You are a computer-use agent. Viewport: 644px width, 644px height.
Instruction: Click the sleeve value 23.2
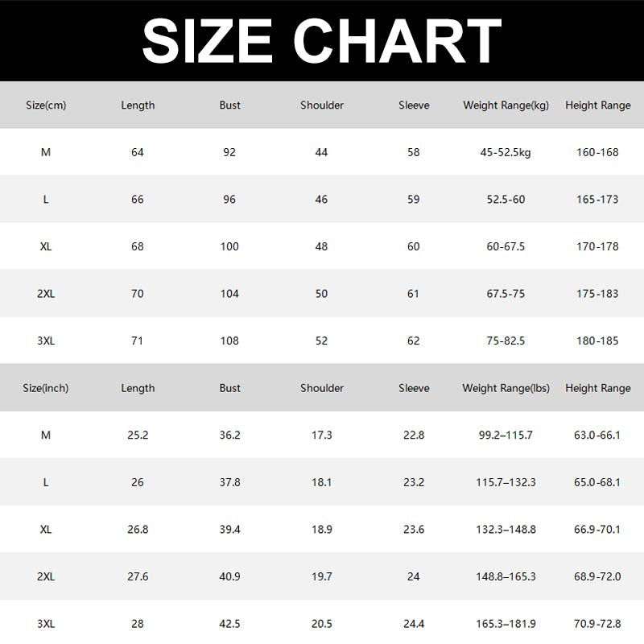tap(414, 482)
